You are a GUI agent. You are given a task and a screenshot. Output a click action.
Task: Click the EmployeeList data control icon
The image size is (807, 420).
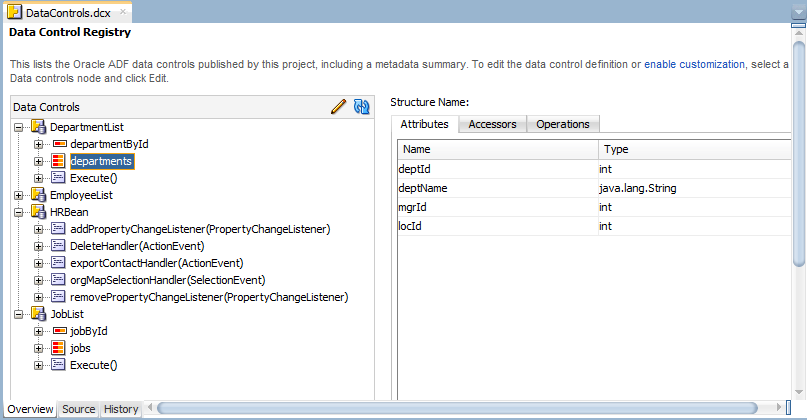[x=39, y=195]
